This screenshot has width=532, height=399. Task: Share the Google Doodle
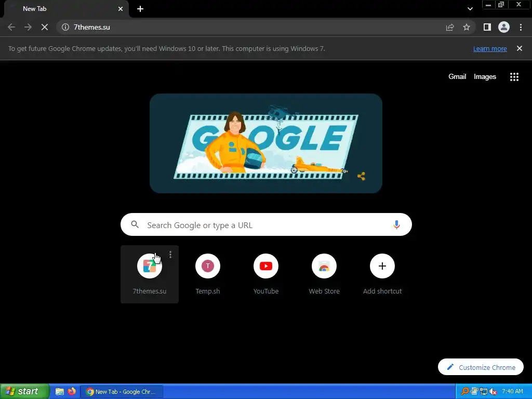point(362,176)
